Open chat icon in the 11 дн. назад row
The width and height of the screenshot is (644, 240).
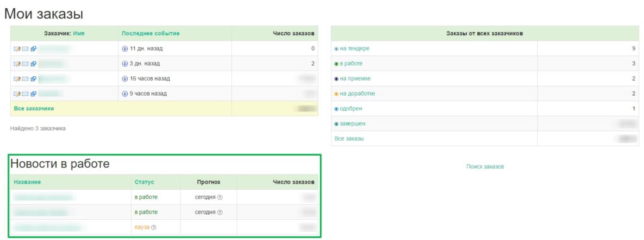point(17,49)
